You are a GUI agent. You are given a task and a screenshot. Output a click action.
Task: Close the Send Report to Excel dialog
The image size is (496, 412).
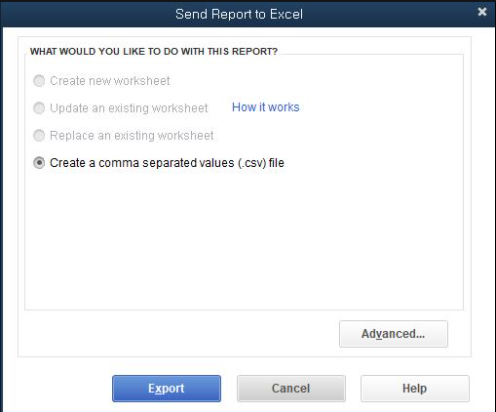482,12
